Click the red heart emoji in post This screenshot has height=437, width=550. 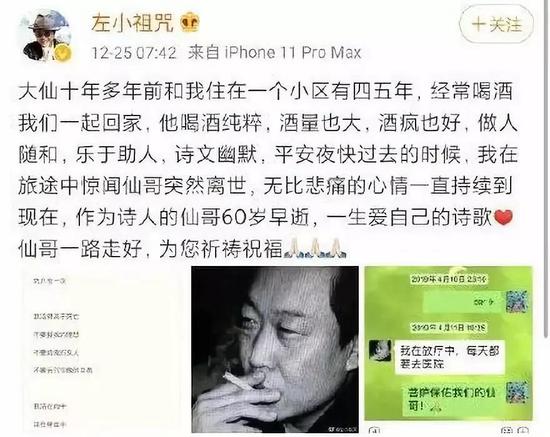[x=503, y=217]
